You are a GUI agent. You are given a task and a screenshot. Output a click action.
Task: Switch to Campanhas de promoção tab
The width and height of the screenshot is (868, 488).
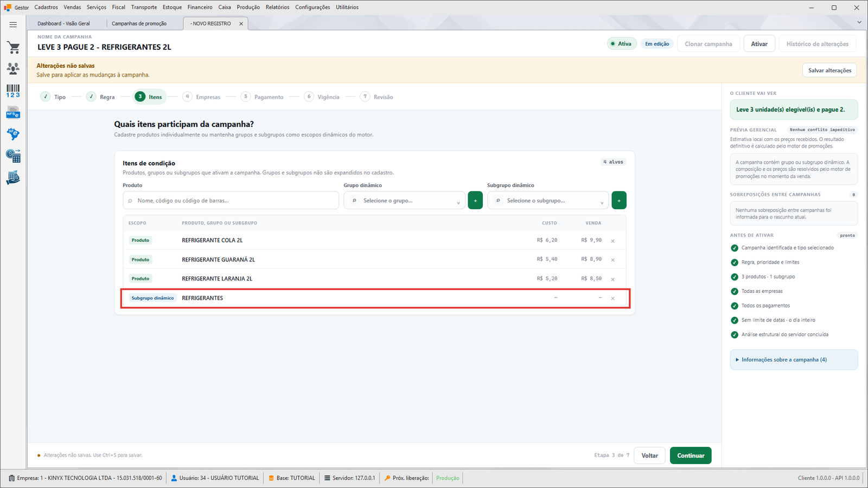(139, 23)
